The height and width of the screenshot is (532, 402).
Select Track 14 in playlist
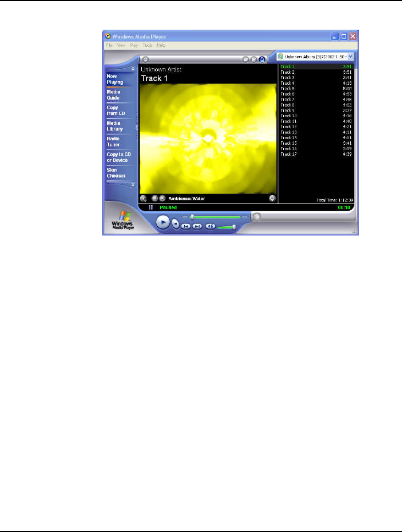[316, 138]
